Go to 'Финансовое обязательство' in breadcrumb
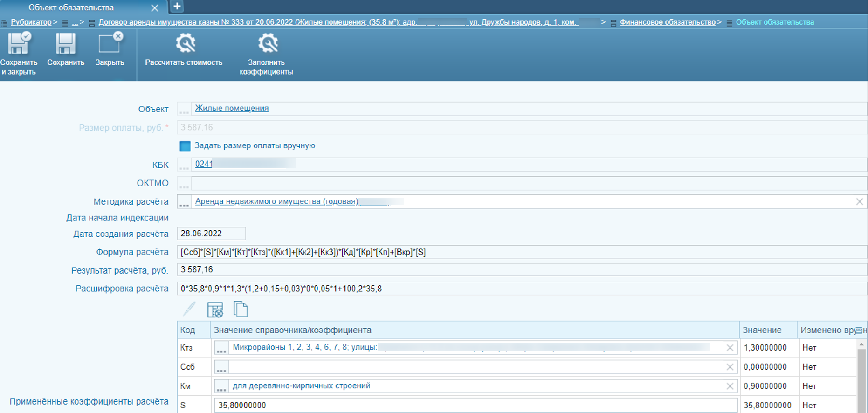This screenshot has height=413, width=868. pyautogui.click(x=667, y=22)
